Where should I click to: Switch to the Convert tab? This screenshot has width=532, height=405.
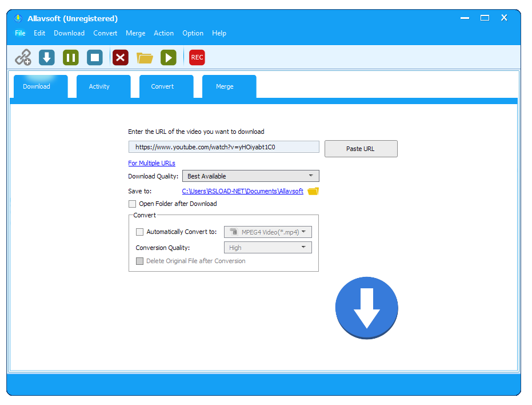(x=166, y=86)
